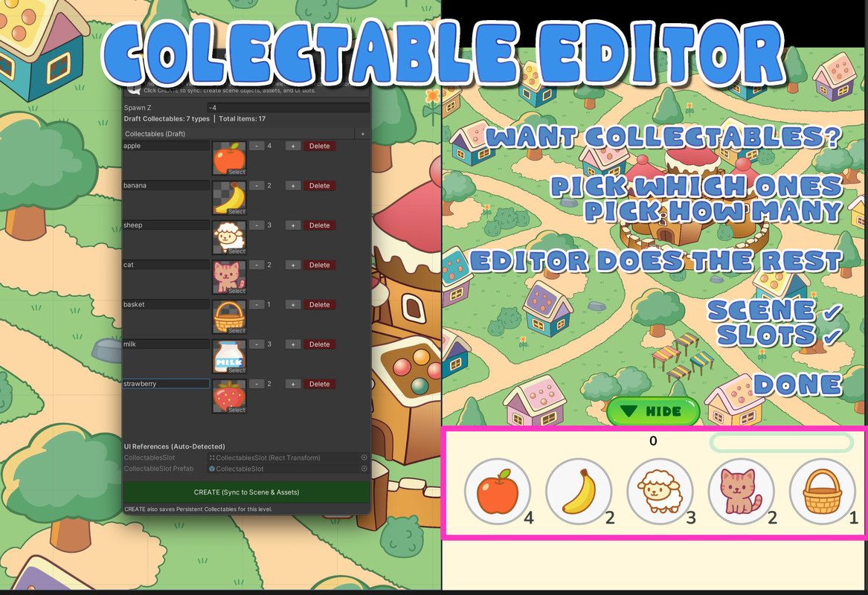Click the sheep name field
The height and width of the screenshot is (595, 868).
pyautogui.click(x=166, y=225)
